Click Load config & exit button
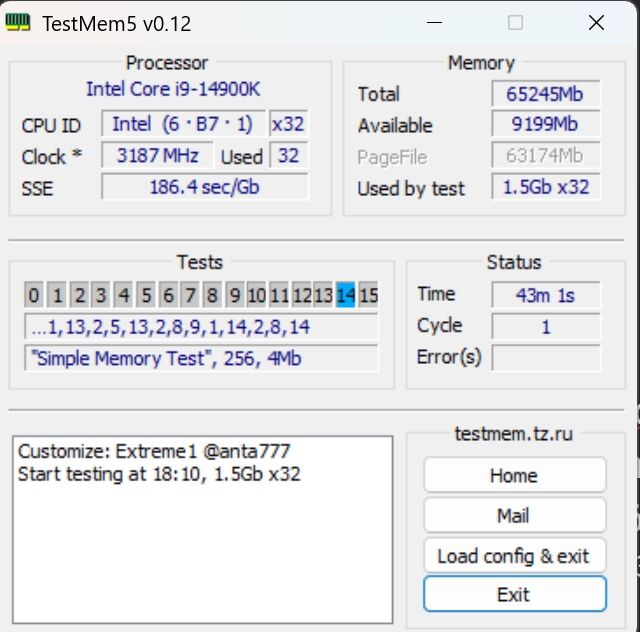 click(515, 556)
